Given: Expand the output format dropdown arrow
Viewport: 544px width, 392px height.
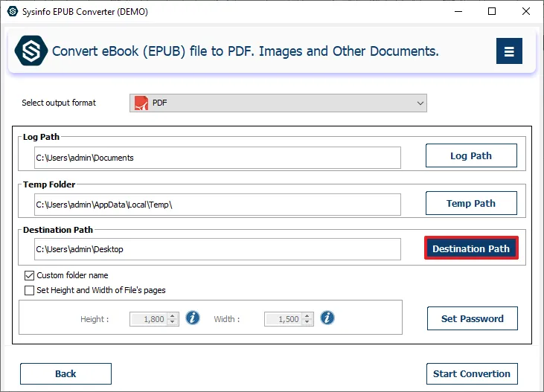Looking at the screenshot, I should click(420, 103).
